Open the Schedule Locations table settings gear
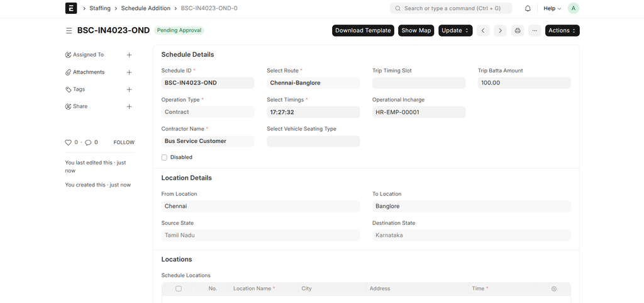Screen dimensions: 644x303 click(553, 289)
